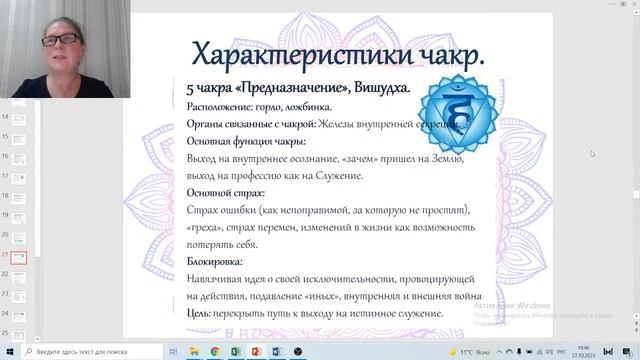Open File Explorer from the taskbar
The image size is (640, 360).
click(194, 351)
